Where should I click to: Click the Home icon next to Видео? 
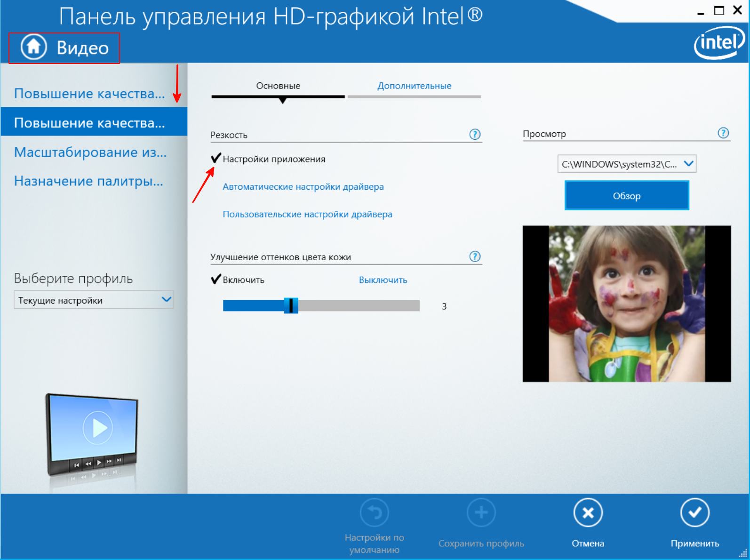point(33,47)
